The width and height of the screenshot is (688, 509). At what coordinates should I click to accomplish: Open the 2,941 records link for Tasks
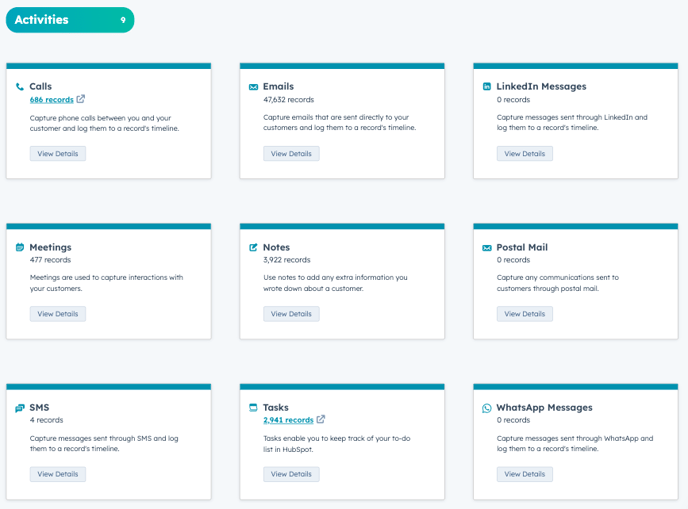[288, 420]
